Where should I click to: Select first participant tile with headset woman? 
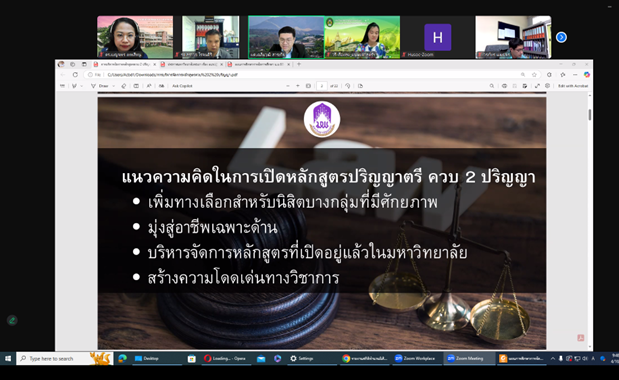tap(135, 37)
